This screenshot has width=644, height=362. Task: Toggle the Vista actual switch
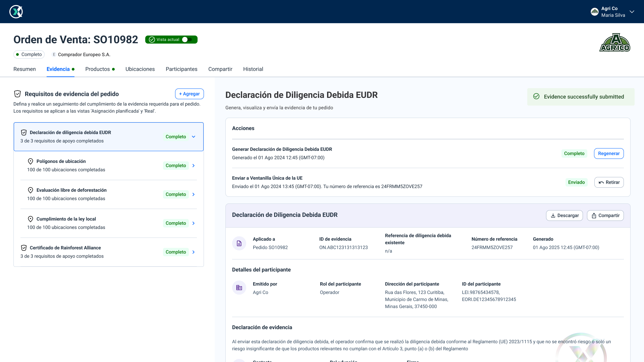click(x=187, y=40)
